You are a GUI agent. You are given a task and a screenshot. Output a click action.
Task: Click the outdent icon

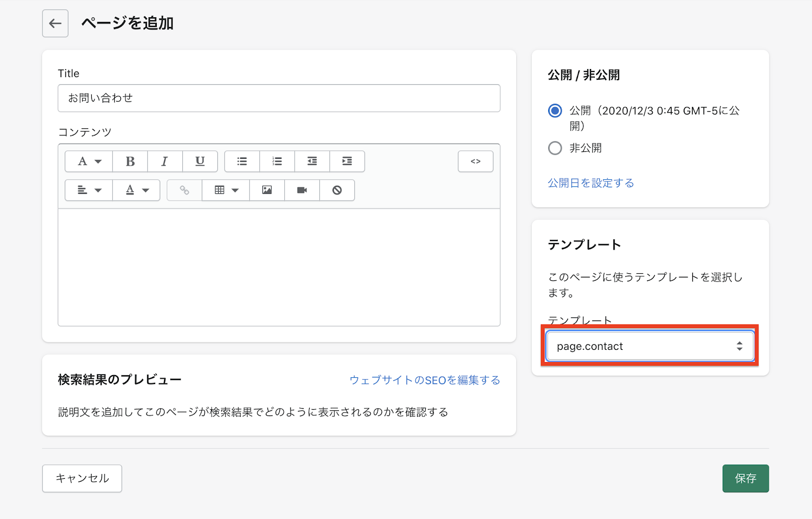point(312,161)
